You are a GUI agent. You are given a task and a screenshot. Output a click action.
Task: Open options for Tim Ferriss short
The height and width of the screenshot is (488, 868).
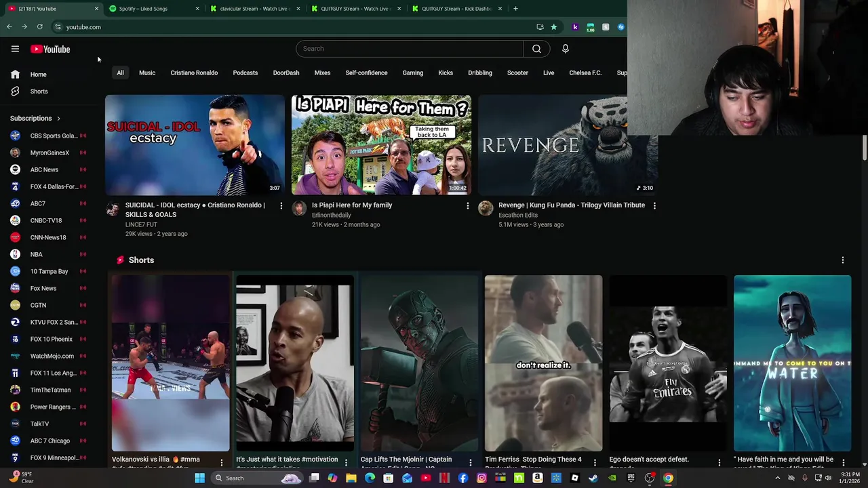[595, 462]
